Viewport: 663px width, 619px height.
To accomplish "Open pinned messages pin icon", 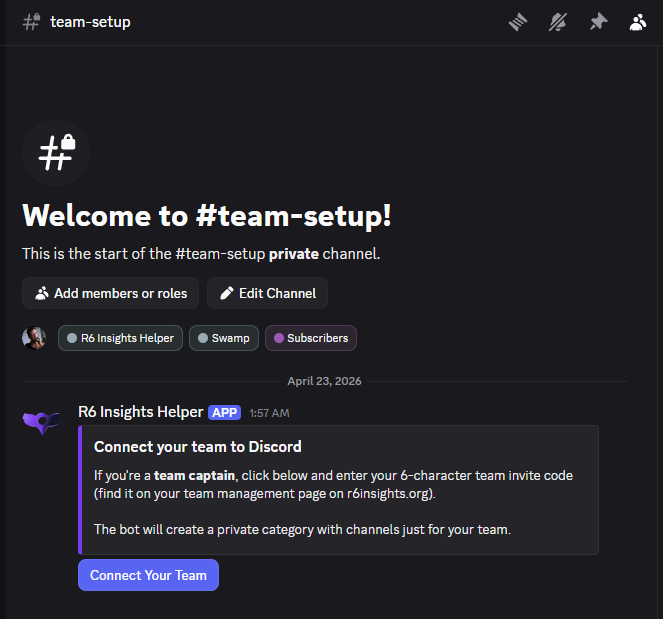I will (598, 22).
